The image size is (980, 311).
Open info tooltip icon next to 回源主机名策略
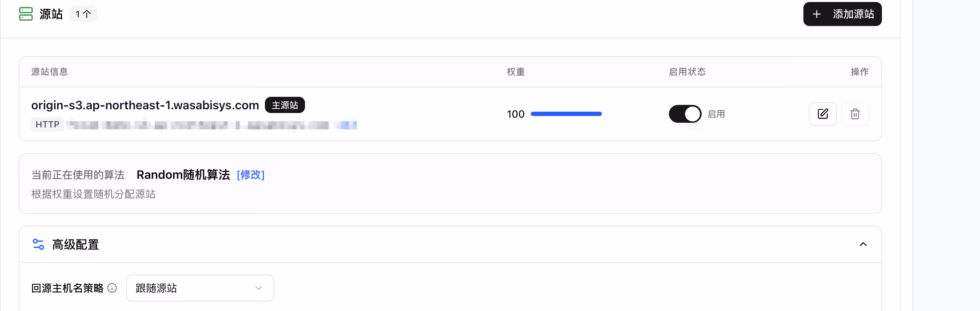coord(112,288)
